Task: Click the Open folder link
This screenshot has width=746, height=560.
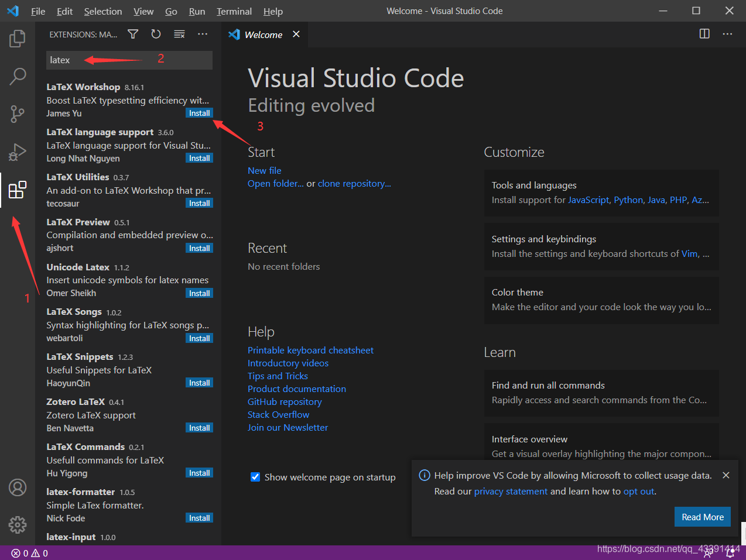Action: tap(275, 183)
